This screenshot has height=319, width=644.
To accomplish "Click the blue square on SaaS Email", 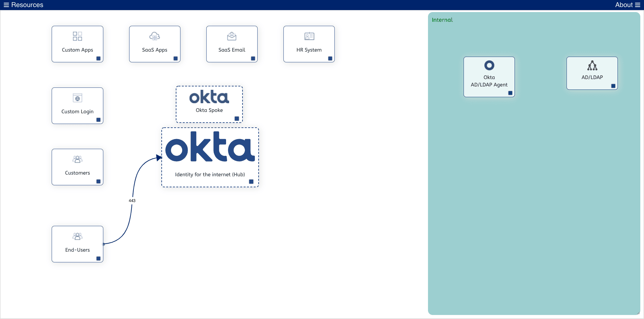I will pyautogui.click(x=253, y=58).
